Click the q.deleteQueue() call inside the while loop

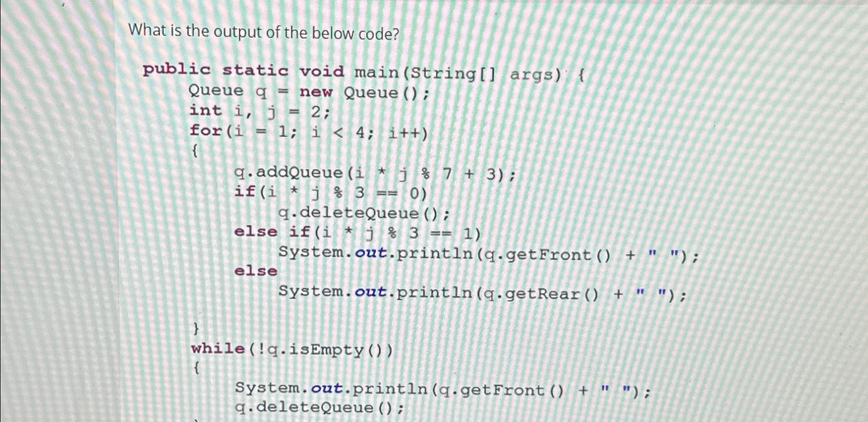(319, 407)
